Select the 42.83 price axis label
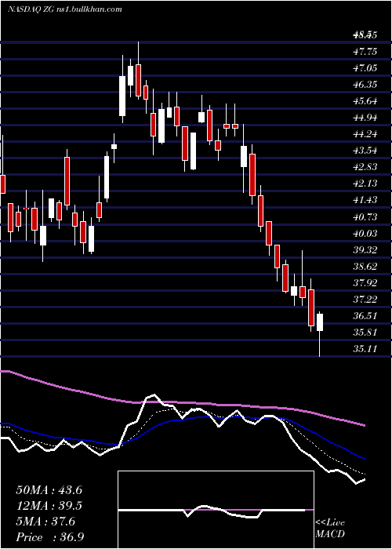 coord(365,166)
